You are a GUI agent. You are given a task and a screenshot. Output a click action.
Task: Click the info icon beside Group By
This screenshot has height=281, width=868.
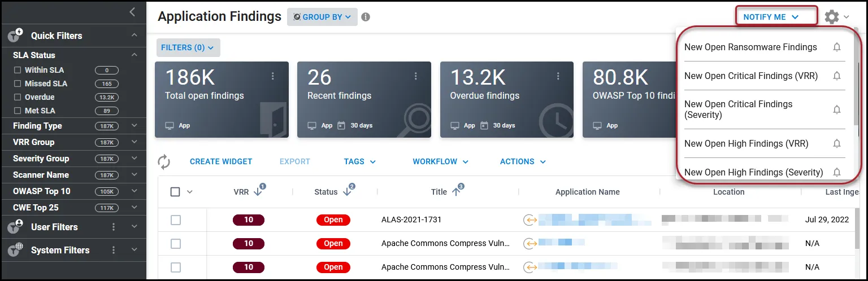point(366,17)
